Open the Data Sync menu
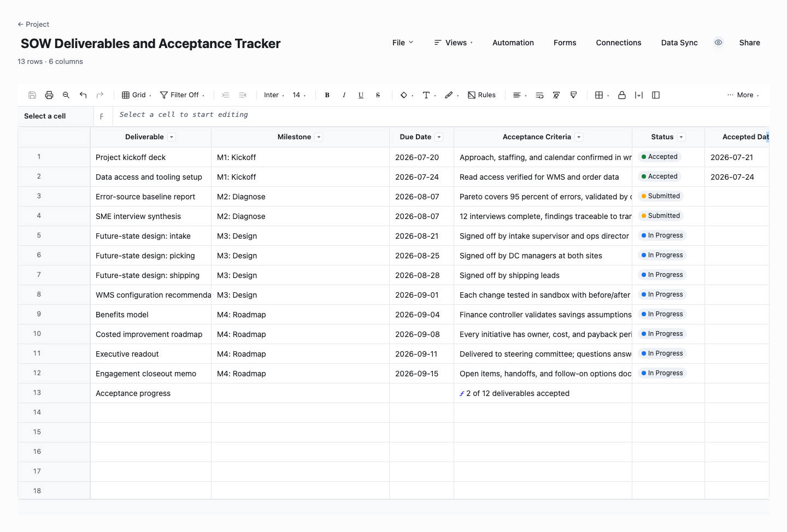787x532 pixels. [x=679, y=43]
